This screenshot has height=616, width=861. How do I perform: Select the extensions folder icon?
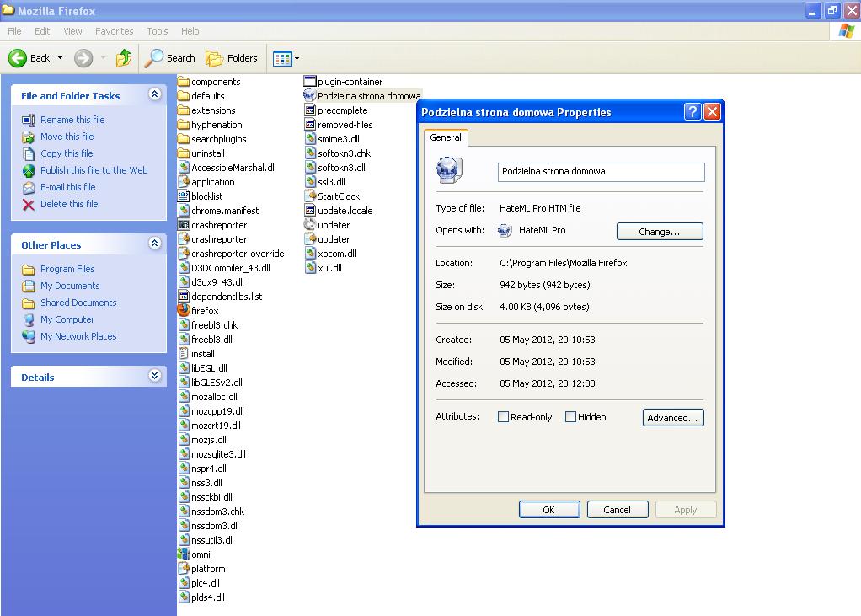(184, 110)
